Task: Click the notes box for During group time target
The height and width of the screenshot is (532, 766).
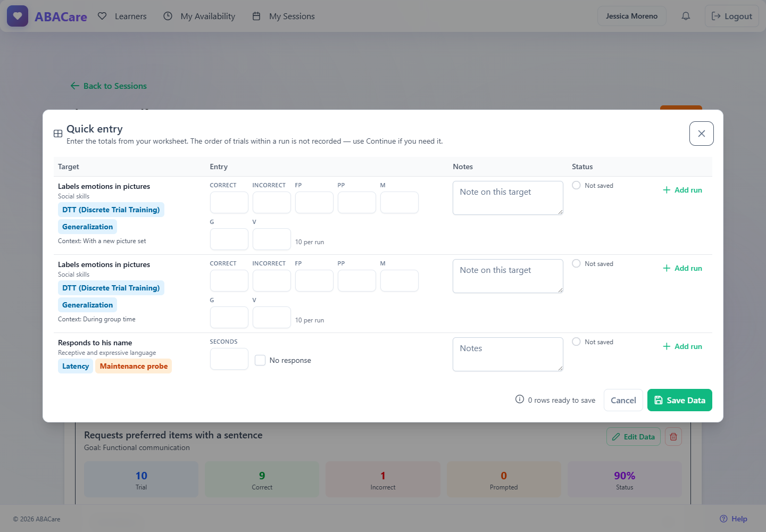Action: coord(508,276)
